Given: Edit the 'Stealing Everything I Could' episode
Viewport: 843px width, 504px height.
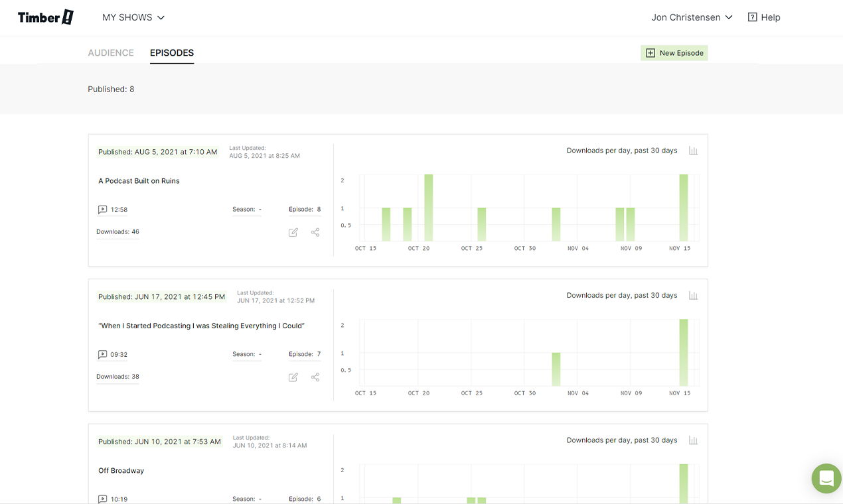Looking at the screenshot, I should tap(293, 377).
